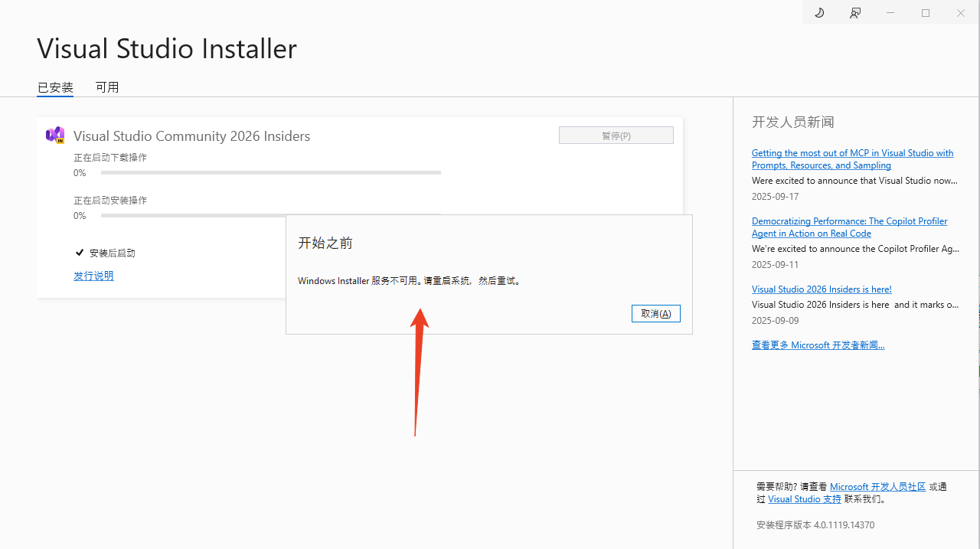Click the 'marks o...' news summary text
Viewport: 980px width, 549px height.
pos(855,305)
